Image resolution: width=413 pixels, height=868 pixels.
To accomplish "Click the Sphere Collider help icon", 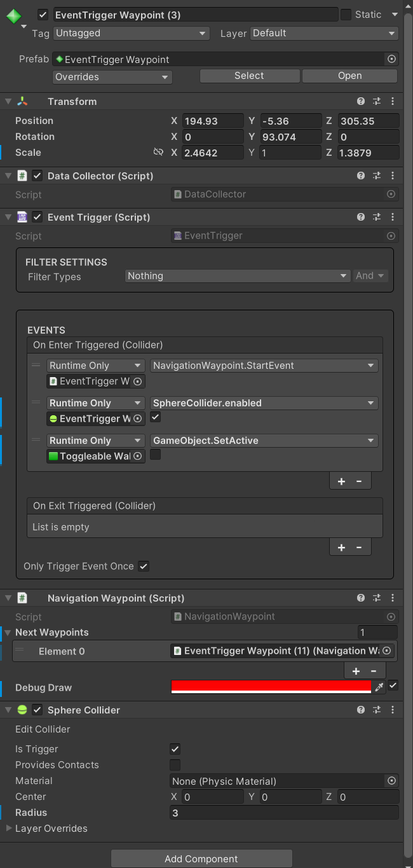I will click(x=361, y=710).
